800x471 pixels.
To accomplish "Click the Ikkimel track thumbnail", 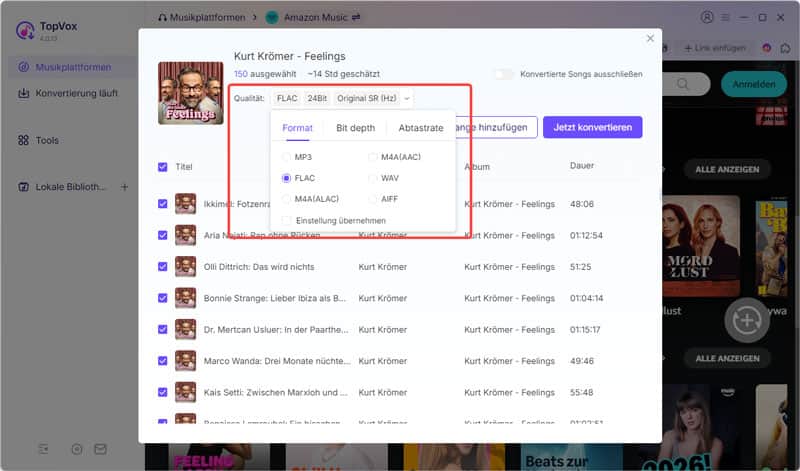I will click(186, 204).
